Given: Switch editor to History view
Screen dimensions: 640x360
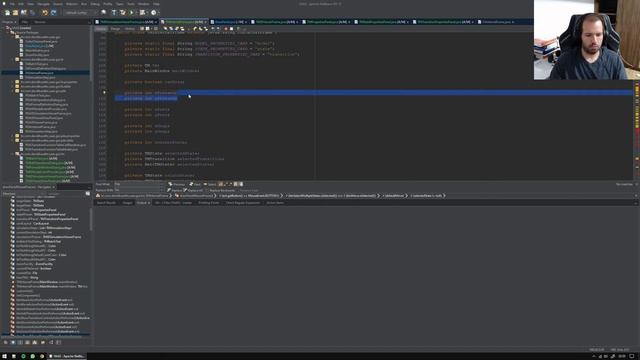Looking at the screenshot, I should tap(130, 29).
